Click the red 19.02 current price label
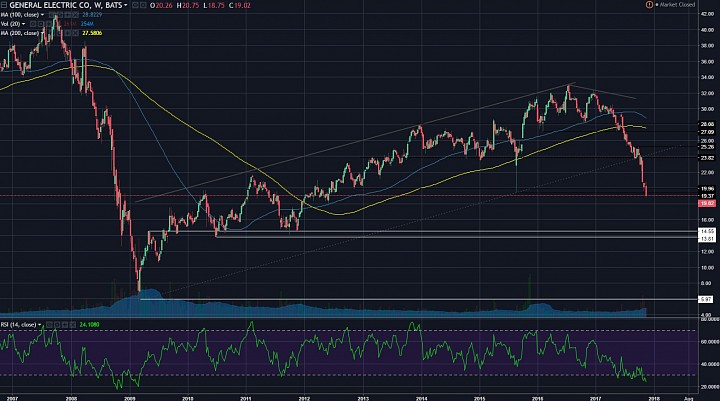Viewport: 720px width, 401px height. [x=706, y=203]
